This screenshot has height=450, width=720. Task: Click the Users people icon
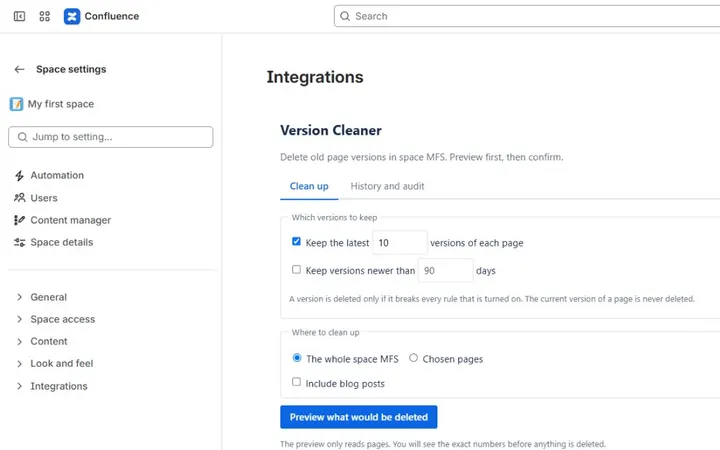[19, 198]
